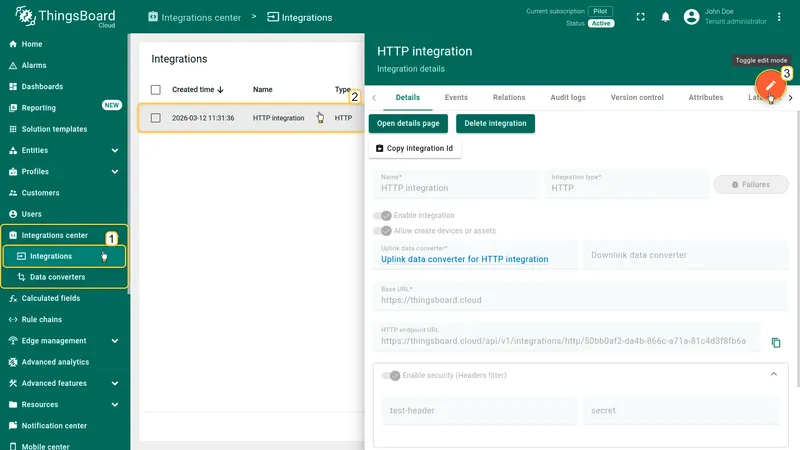
Task: Click the 2026-03-12 11:31:36 cell
Action: coord(203,118)
